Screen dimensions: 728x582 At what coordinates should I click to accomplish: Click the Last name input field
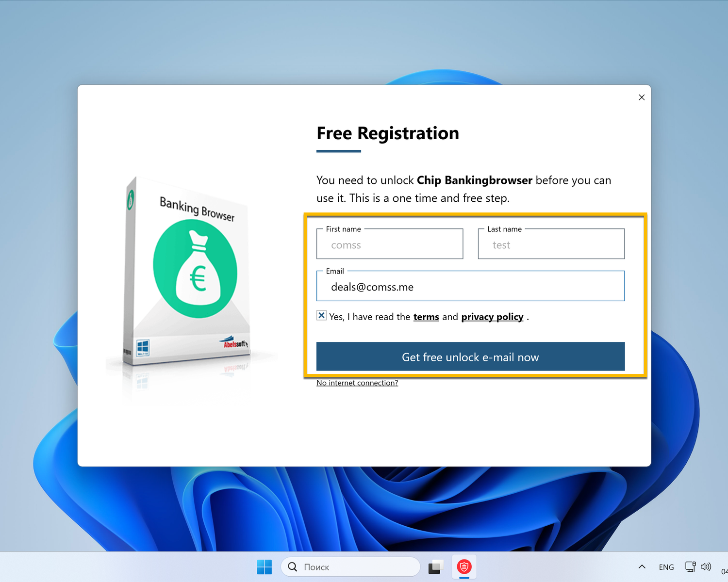click(x=551, y=244)
